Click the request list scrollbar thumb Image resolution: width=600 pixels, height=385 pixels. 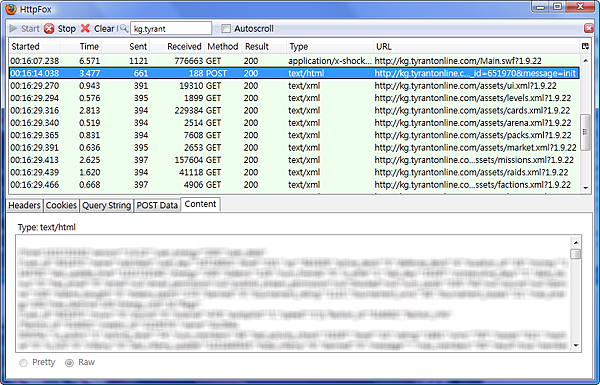(585, 132)
